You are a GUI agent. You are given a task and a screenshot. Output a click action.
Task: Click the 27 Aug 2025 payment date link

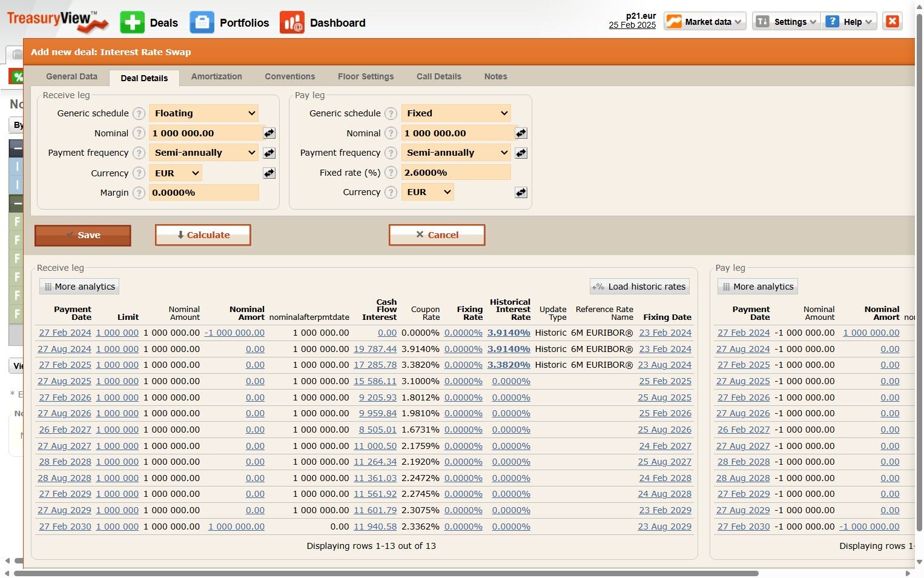coord(64,382)
